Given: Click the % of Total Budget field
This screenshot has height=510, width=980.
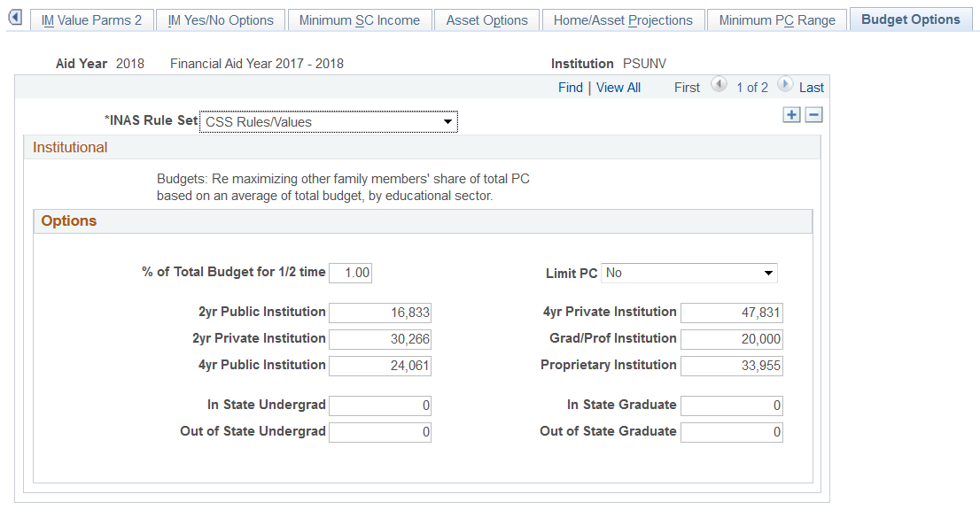Looking at the screenshot, I should tap(350, 273).
